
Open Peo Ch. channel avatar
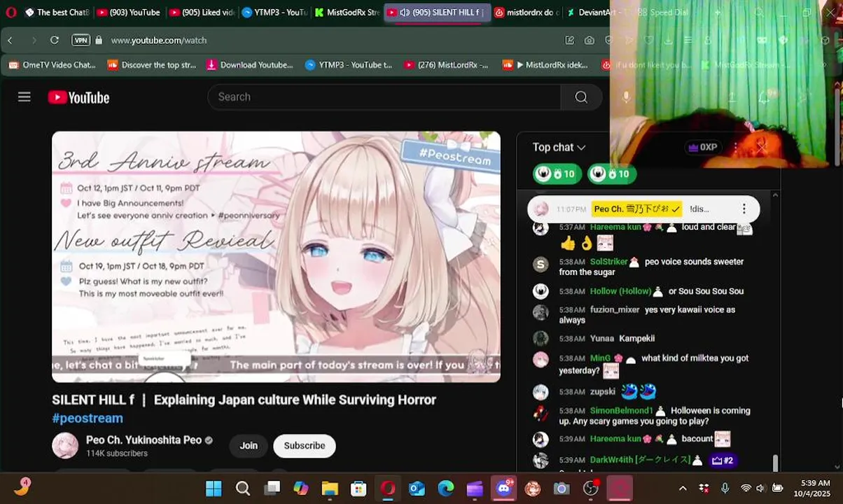65,446
